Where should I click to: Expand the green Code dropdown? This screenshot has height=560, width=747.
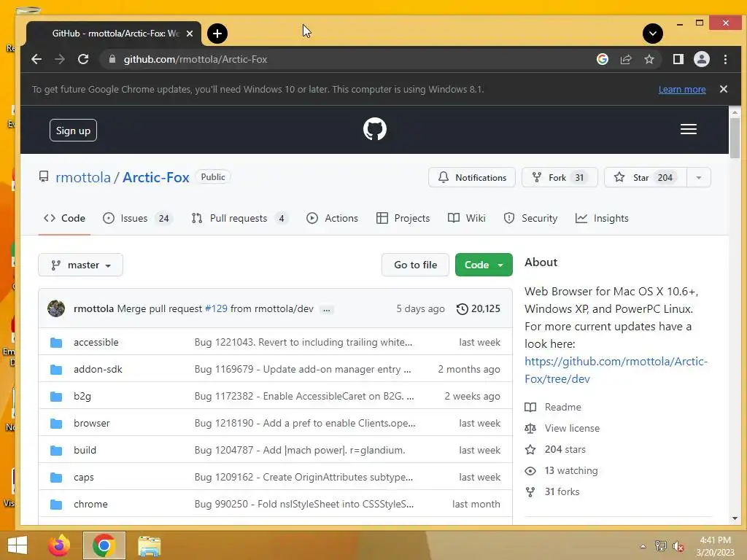click(484, 265)
